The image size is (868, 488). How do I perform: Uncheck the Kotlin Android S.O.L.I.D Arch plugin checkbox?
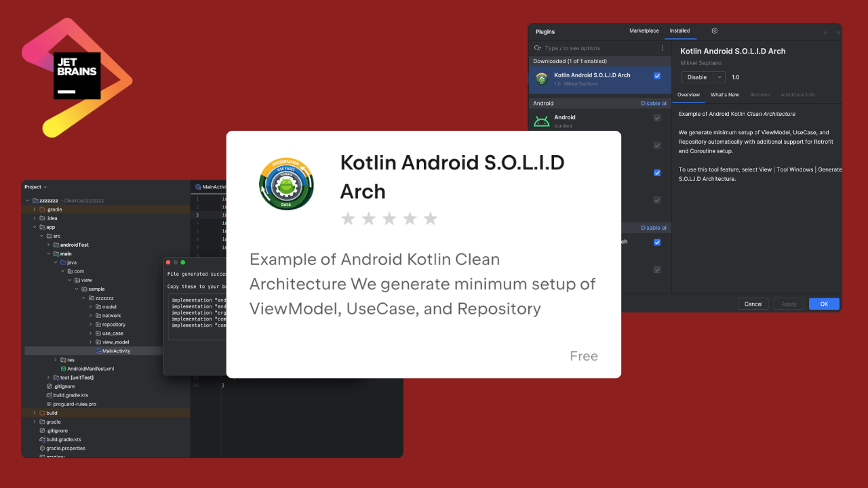coord(657,76)
